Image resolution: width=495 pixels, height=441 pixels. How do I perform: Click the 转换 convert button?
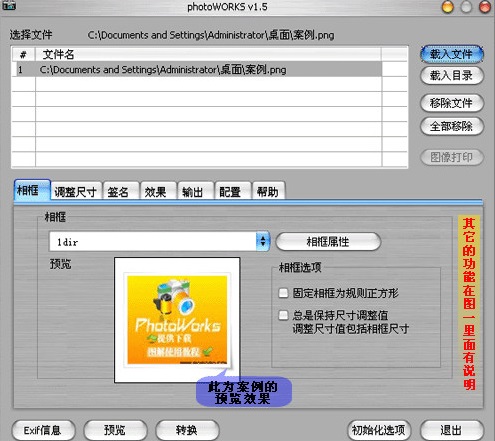pyautogui.click(x=187, y=430)
